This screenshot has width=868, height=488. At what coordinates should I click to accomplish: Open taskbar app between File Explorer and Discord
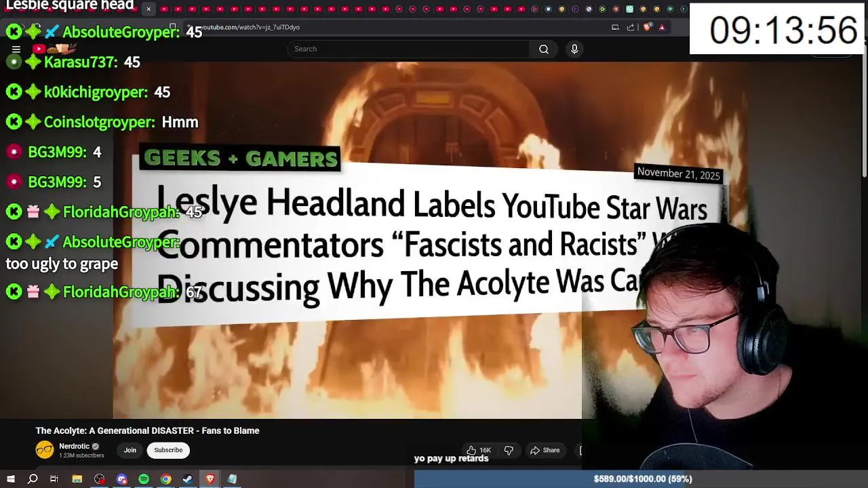click(100, 479)
